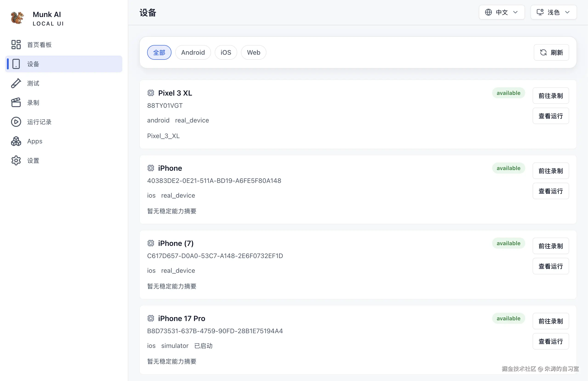The height and width of the screenshot is (381, 588).
Task: Click 查看运行 for Pixel 3 XL
Action: coord(551,116)
